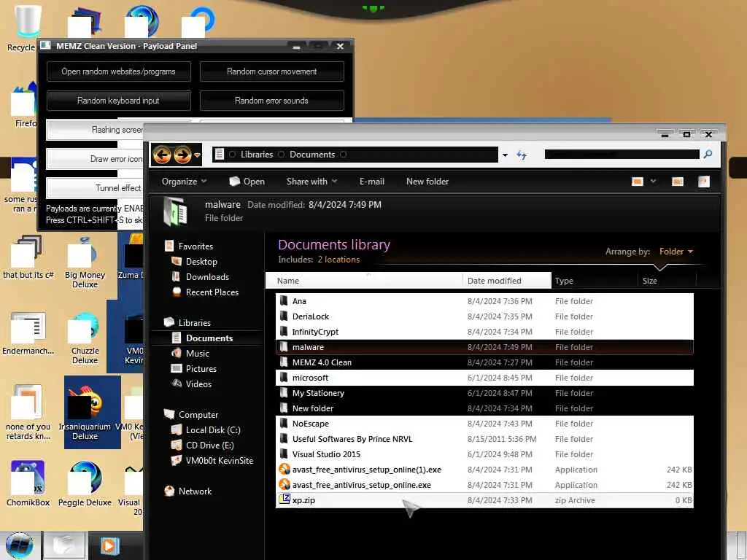Open ChomikBox desktop shortcut

click(x=28, y=484)
